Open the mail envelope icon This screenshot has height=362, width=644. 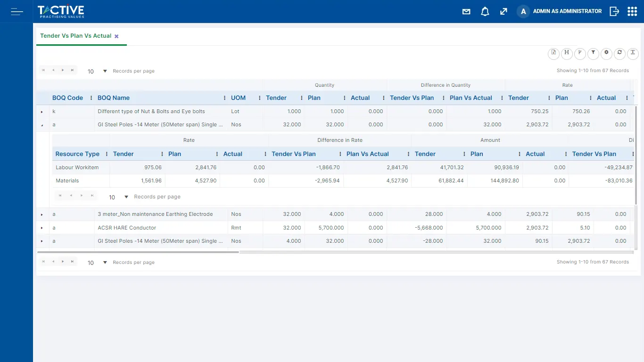[466, 11]
